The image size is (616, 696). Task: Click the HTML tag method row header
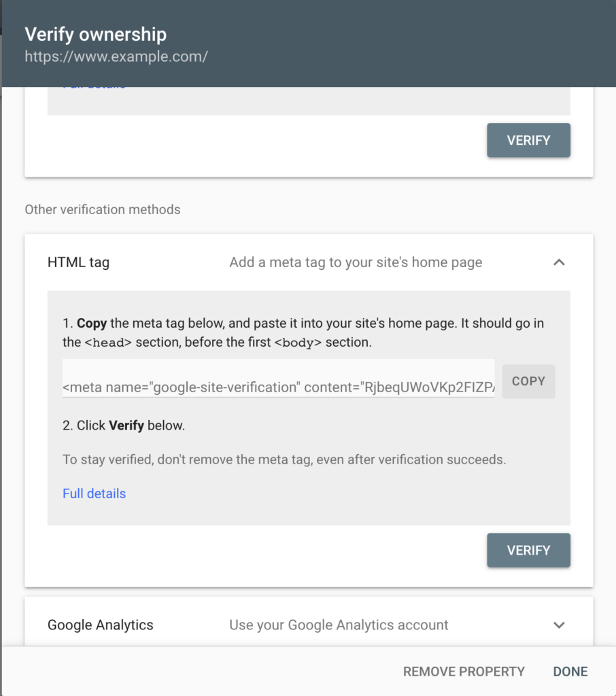[78, 262]
